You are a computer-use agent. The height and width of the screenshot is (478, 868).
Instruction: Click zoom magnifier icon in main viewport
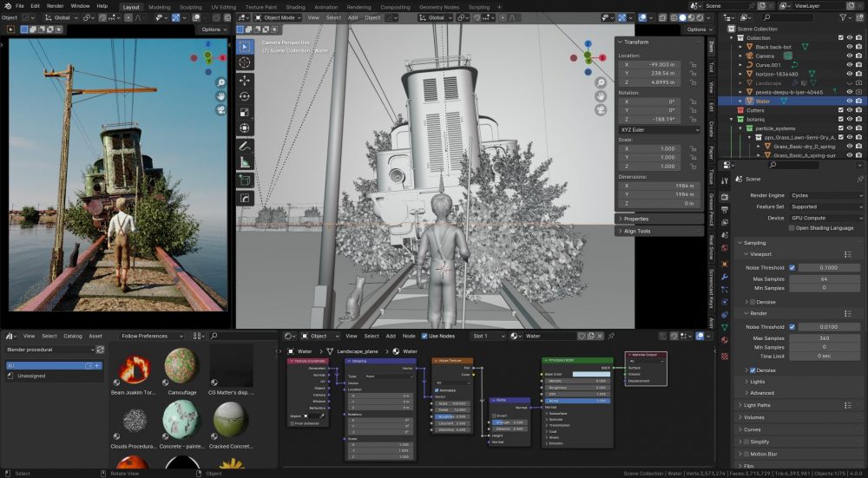pos(601,83)
